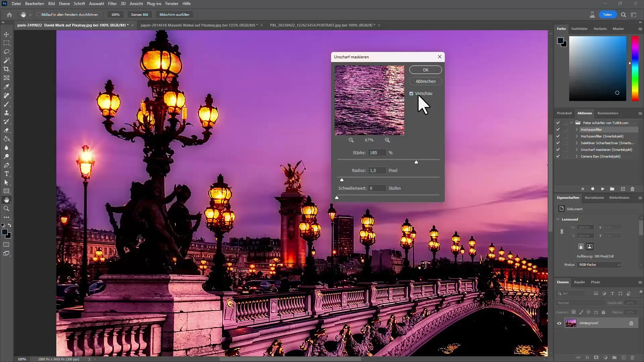The height and width of the screenshot is (362, 644).
Task: Switch to the japan-2014618 document tab
Action: click(199, 25)
